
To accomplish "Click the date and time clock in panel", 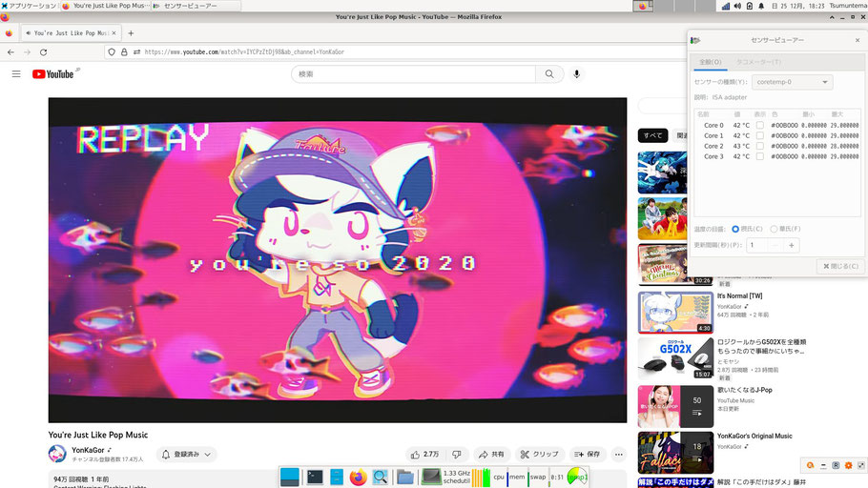I will [x=797, y=6].
